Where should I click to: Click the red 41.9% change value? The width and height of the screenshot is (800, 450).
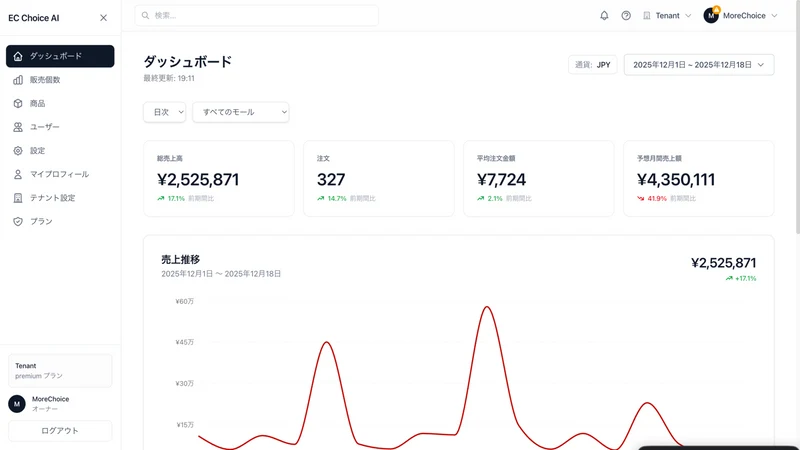(x=657, y=198)
